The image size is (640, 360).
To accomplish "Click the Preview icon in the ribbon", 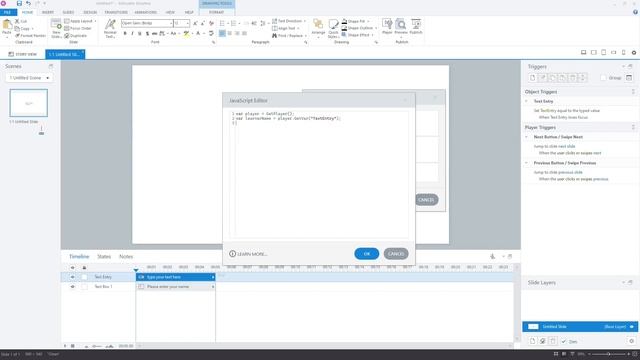I will (401, 24).
